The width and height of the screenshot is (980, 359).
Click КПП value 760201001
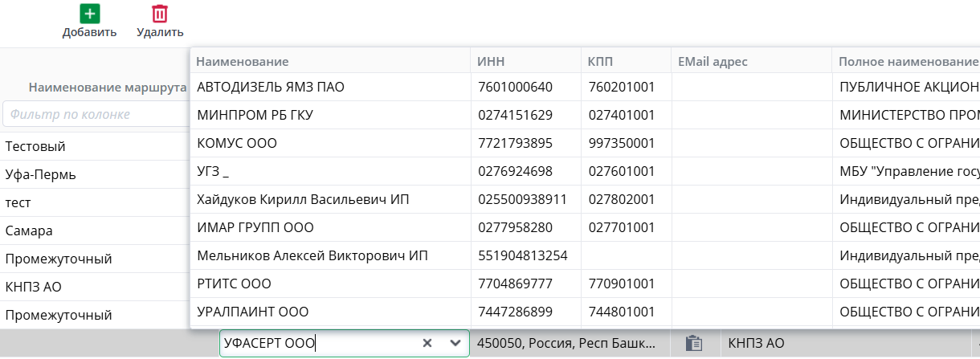click(621, 87)
